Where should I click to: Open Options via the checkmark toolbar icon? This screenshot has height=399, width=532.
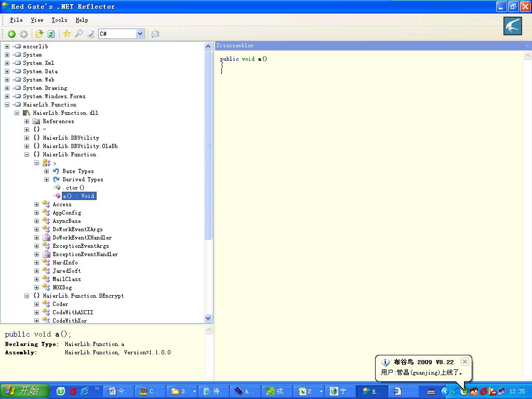tap(90, 34)
